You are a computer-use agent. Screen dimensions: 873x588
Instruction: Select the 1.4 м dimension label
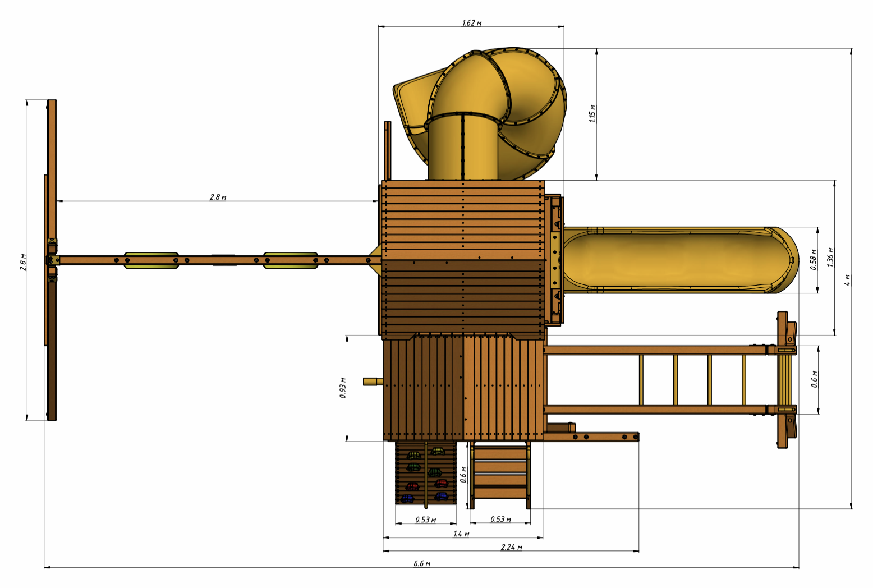pos(461,534)
